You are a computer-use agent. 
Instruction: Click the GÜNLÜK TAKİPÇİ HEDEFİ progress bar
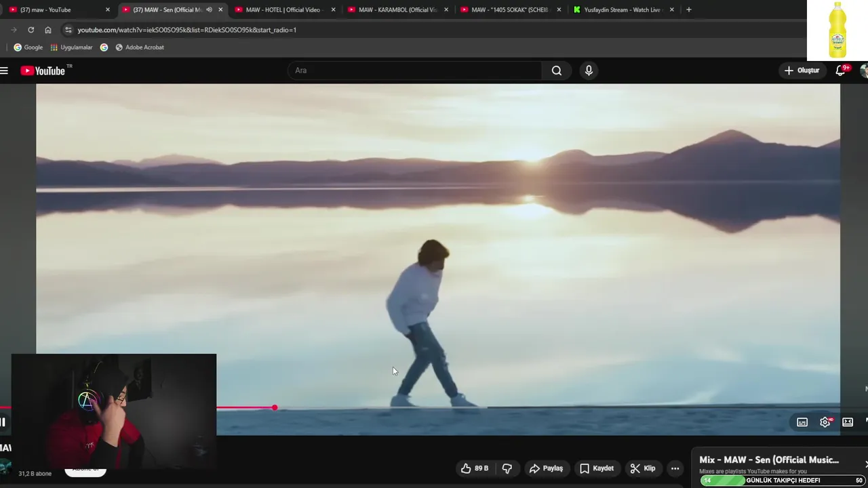pos(782,481)
